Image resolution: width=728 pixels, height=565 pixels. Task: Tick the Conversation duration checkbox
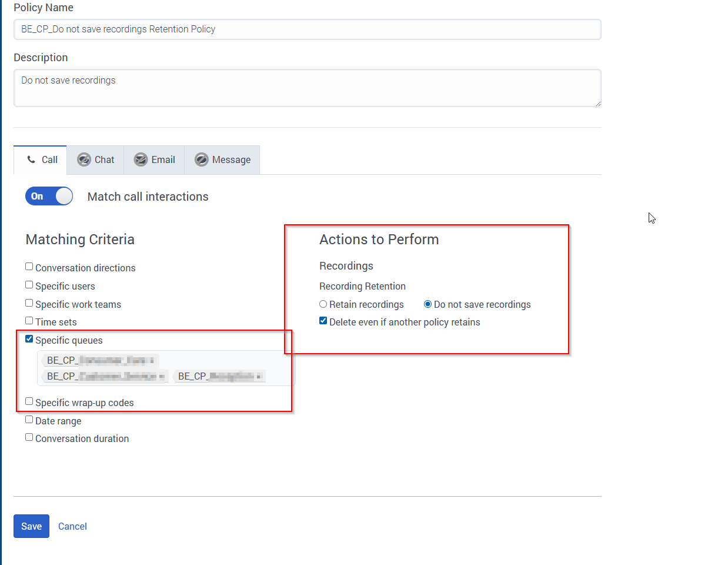coord(29,438)
